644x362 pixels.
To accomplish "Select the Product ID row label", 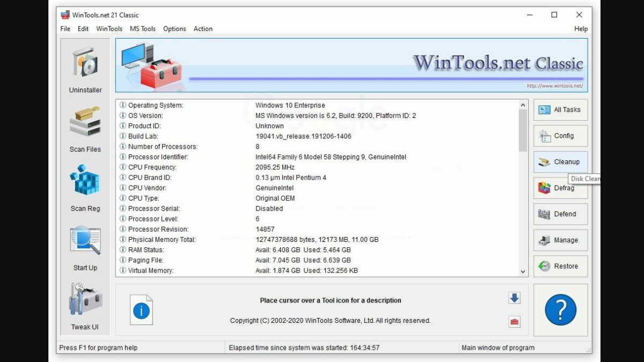I will (144, 126).
